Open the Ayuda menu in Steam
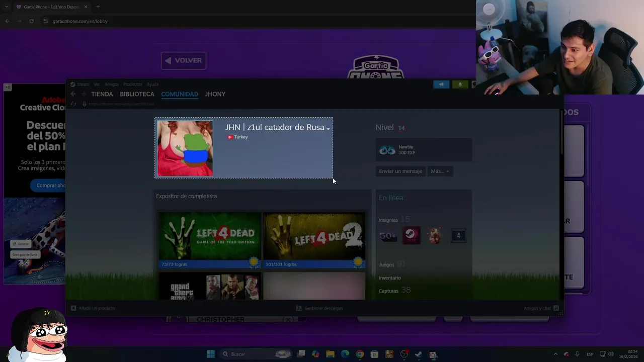Image resolution: width=644 pixels, height=362 pixels. tap(152, 84)
